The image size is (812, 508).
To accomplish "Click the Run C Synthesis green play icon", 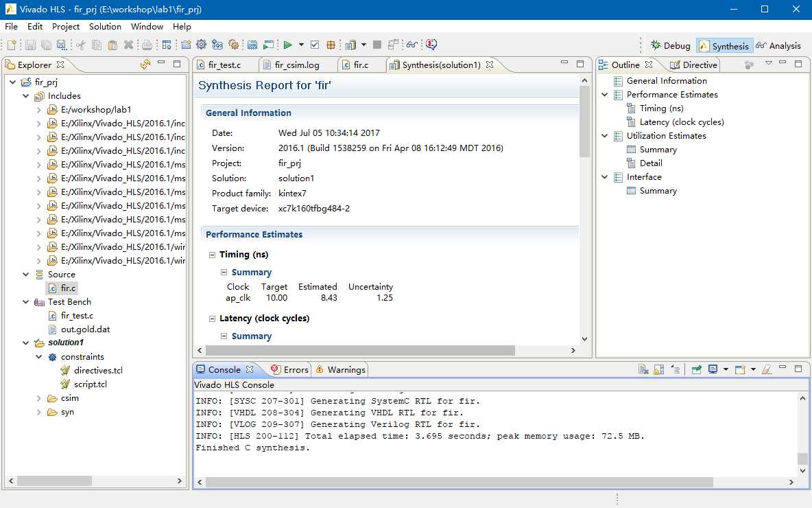I will pos(287,45).
